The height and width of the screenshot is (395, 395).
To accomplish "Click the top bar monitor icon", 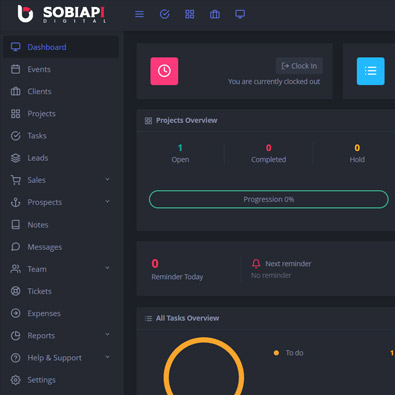I will [240, 14].
